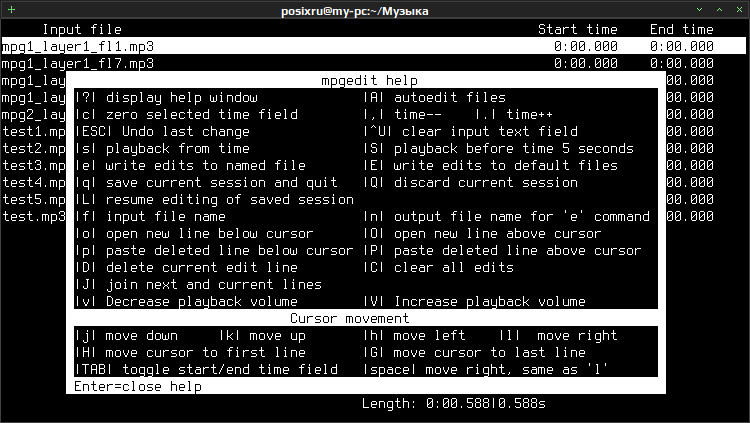Click the Enter=close help prompt
Screen dimensions: 750x423
click(x=138, y=387)
